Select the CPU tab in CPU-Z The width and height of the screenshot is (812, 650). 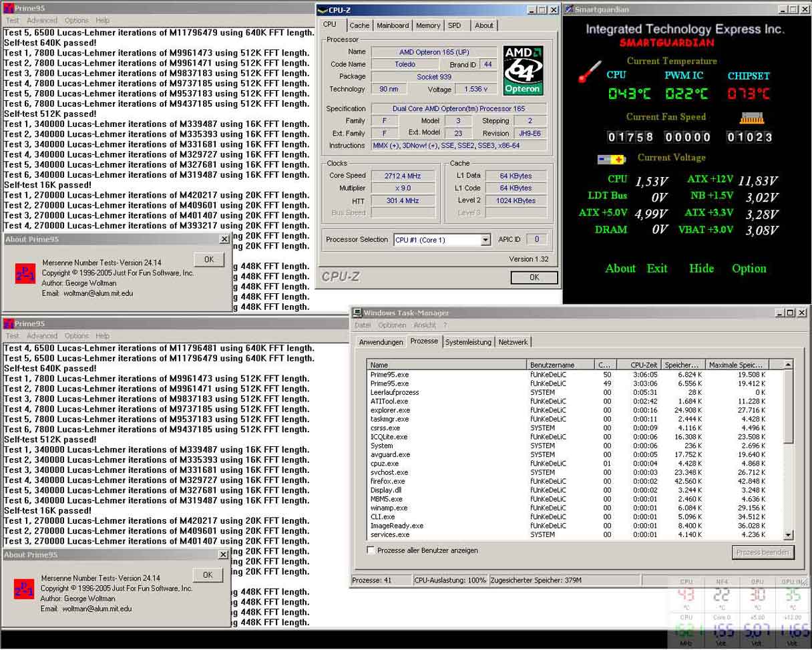click(x=330, y=25)
